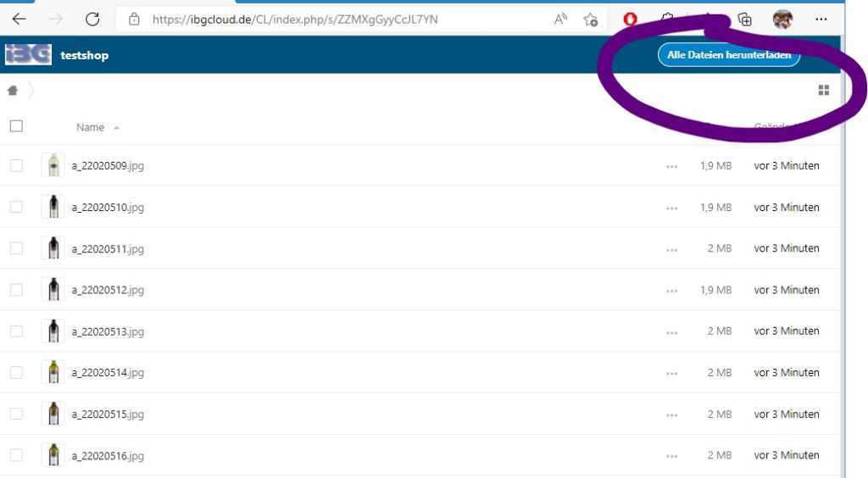The width and height of the screenshot is (868, 478).
Task: Click the home breadcrumb icon
Action: pyautogui.click(x=13, y=91)
